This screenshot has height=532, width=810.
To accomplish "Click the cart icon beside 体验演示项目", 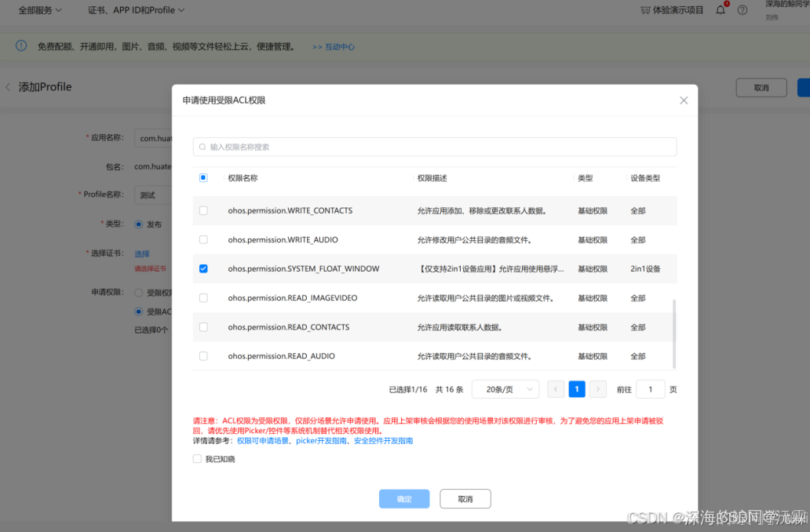I will pos(645,10).
